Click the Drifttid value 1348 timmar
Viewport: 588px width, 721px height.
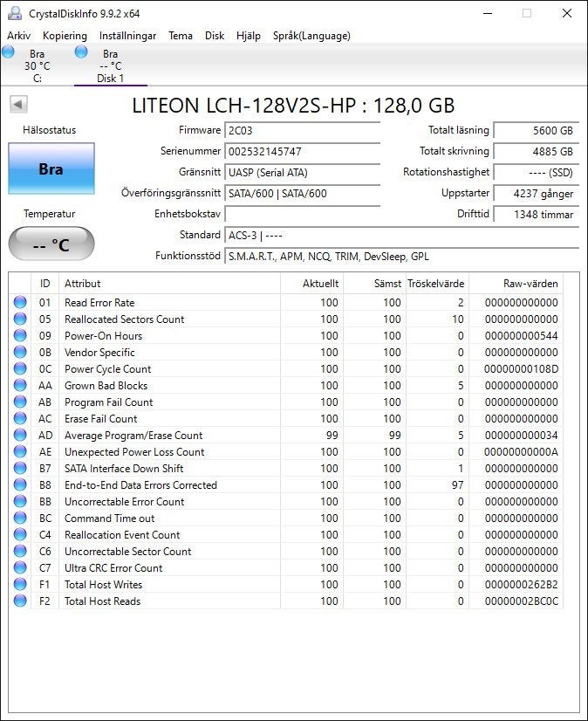point(536,214)
